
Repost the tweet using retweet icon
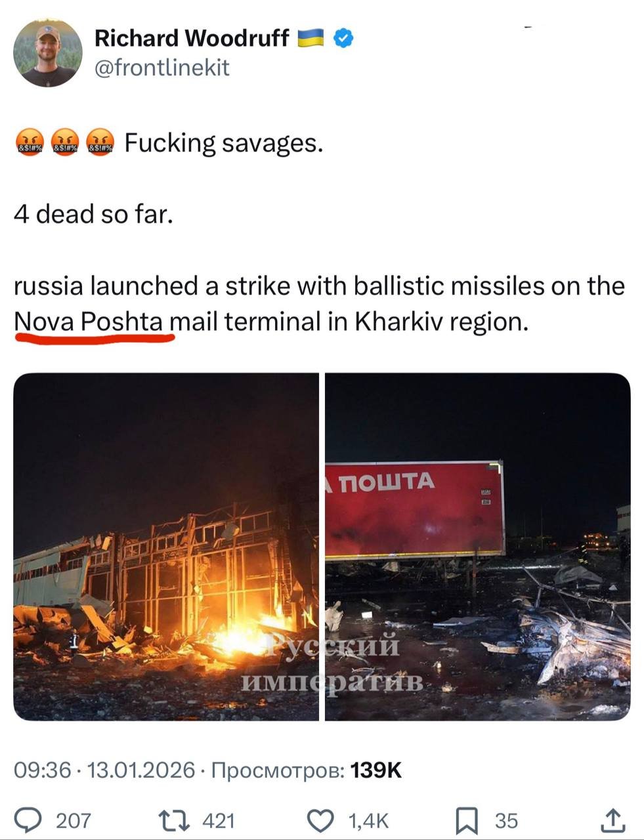[175, 820]
